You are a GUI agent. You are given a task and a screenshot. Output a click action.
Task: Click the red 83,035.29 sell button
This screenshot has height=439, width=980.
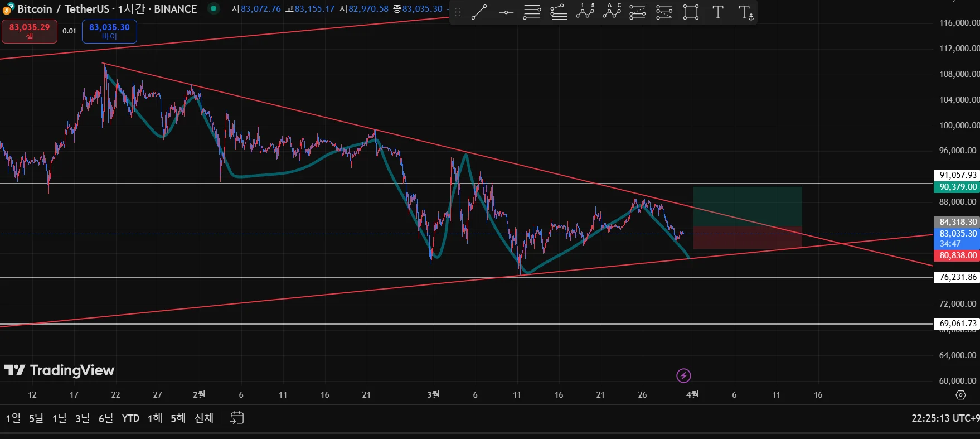30,31
